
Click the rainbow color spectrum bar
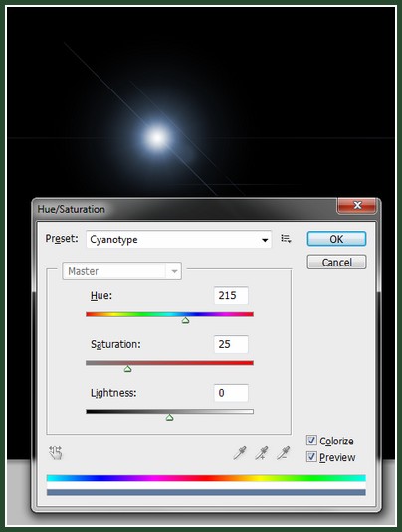point(206,478)
